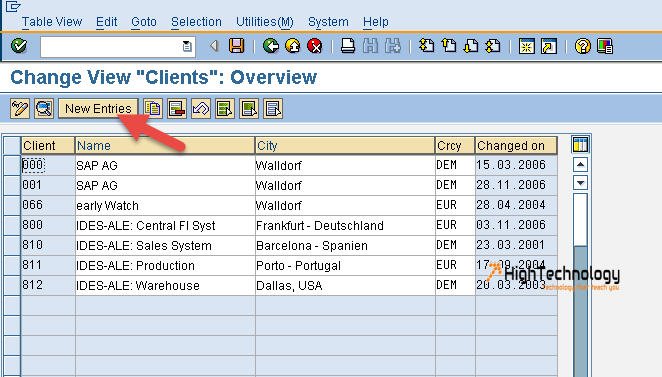Open the Selection menu
662x377 pixels.
pyautogui.click(x=196, y=22)
